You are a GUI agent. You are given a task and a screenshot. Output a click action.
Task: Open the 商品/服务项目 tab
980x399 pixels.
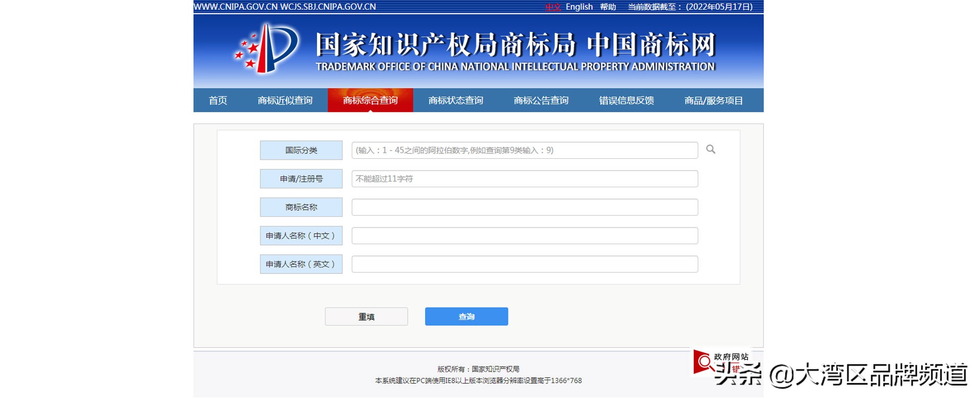click(714, 101)
